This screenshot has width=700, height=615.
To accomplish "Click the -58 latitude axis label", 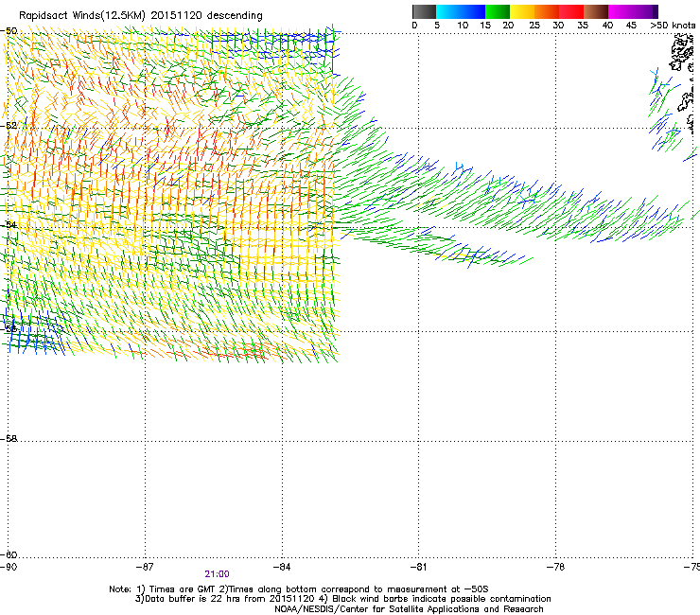I will 9,439.
